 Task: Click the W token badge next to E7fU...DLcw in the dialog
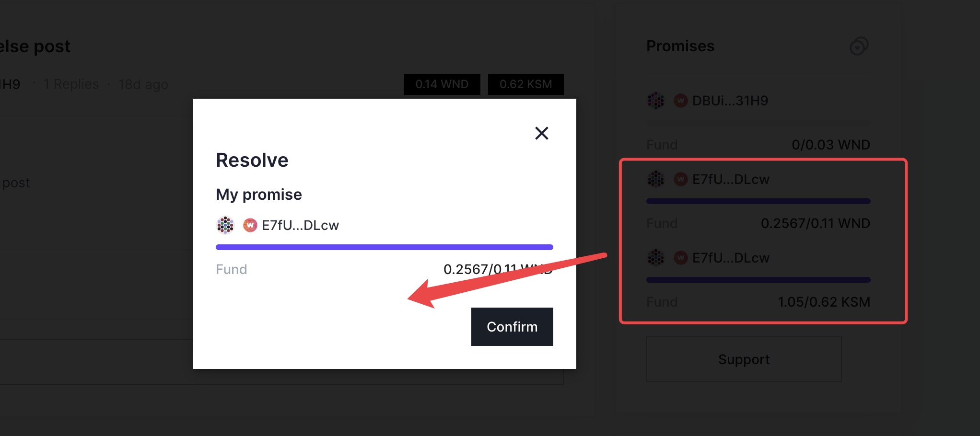(249, 225)
